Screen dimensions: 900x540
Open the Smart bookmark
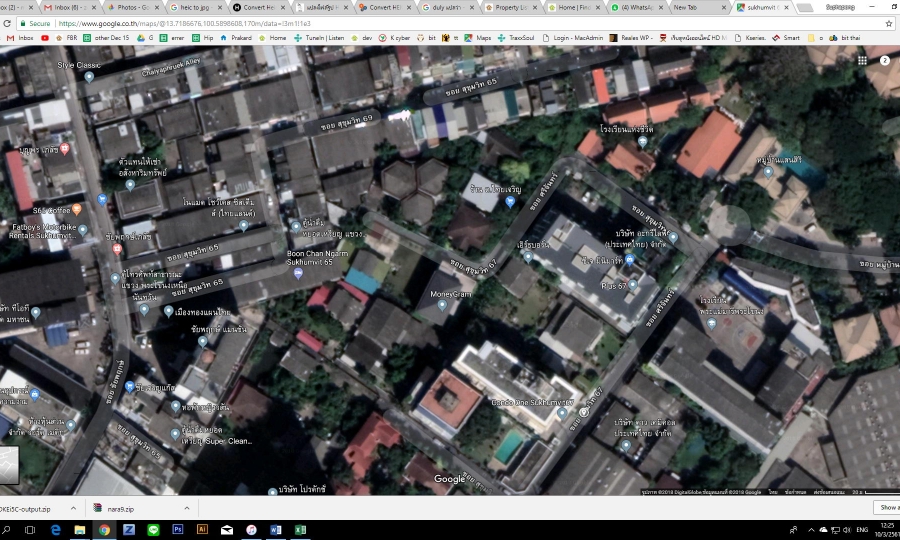pyautogui.click(x=786, y=38)
